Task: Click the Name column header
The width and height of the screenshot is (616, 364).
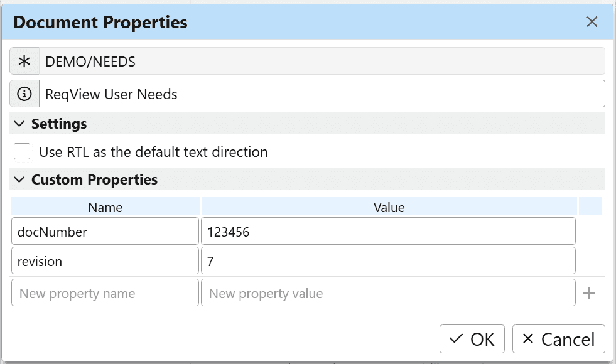Action: tap(105, 207)
